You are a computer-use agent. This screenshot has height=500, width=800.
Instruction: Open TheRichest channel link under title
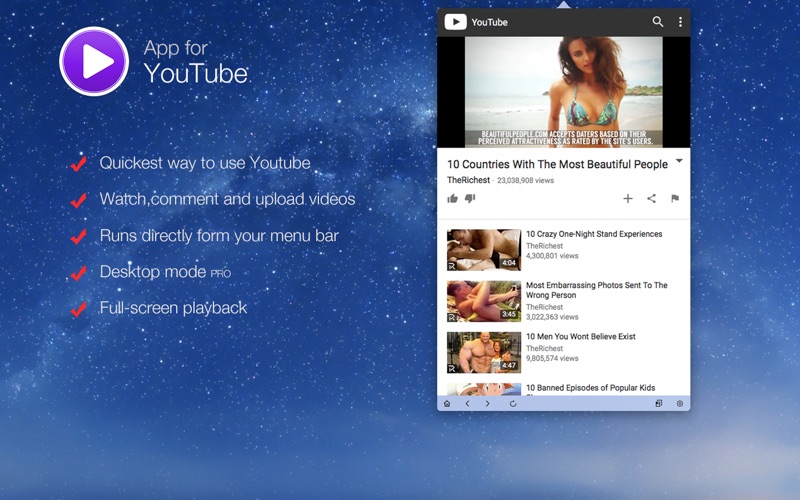[468, 180]
